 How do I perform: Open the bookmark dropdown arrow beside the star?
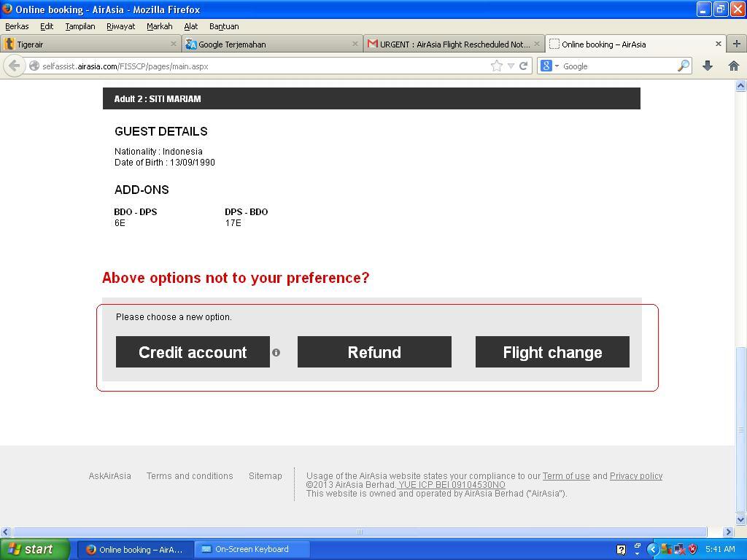pyautogui.click(x=511, y=66)
